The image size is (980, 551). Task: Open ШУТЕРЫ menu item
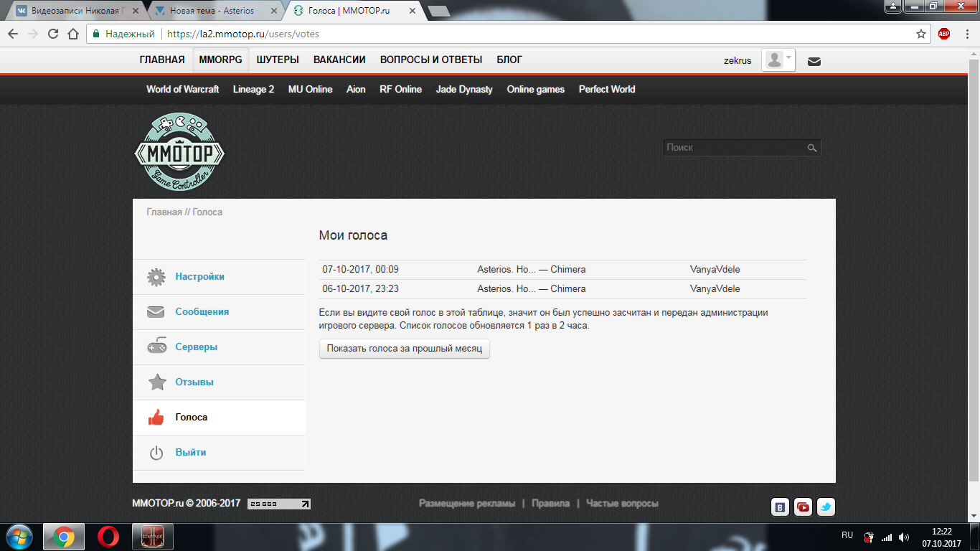pyautogui.click(x=278, y=60)
